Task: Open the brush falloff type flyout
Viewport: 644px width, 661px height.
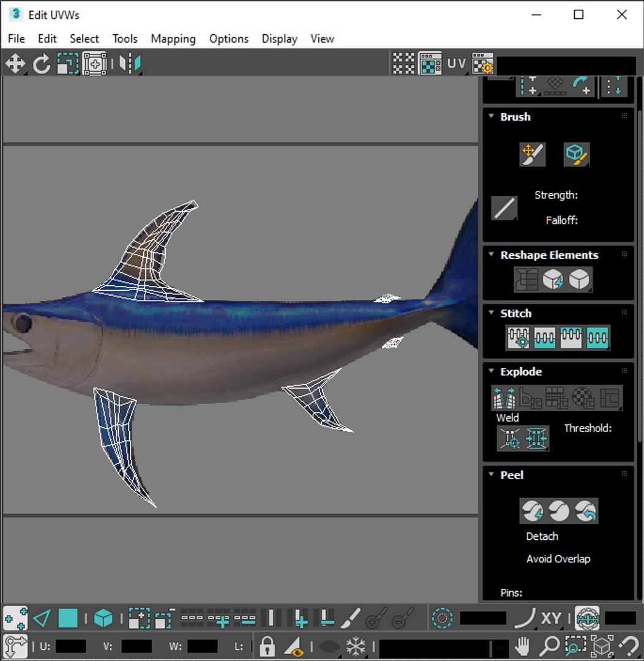Action: (x=504, y=208)
